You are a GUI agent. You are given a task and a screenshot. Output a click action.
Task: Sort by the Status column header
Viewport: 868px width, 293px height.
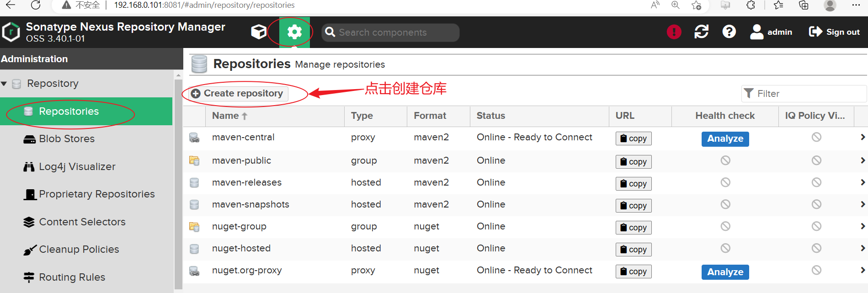(539, 116)
